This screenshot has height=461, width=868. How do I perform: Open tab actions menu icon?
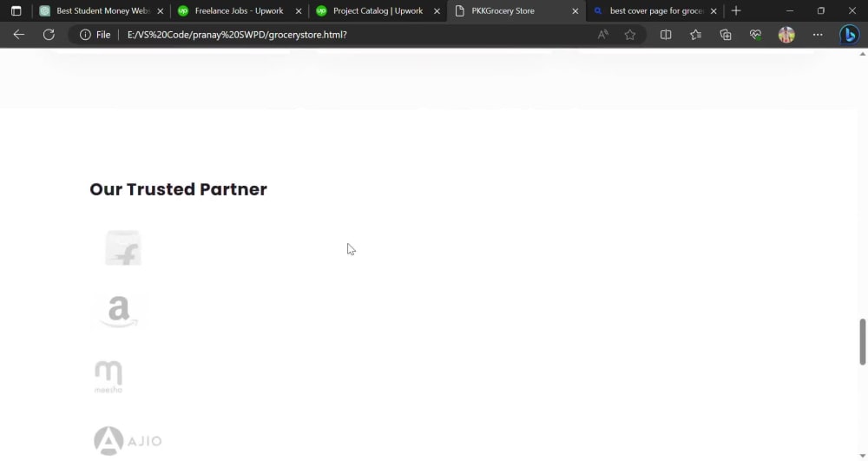(x=16, y=10)
